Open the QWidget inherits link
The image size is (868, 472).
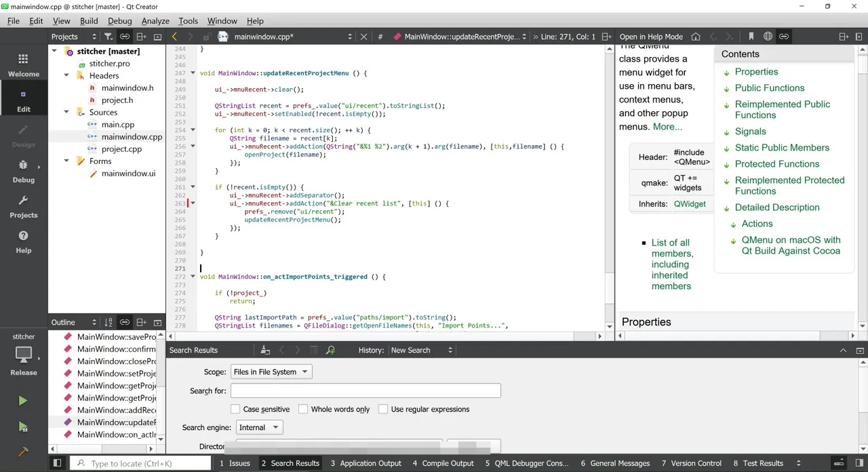(690, 203)
